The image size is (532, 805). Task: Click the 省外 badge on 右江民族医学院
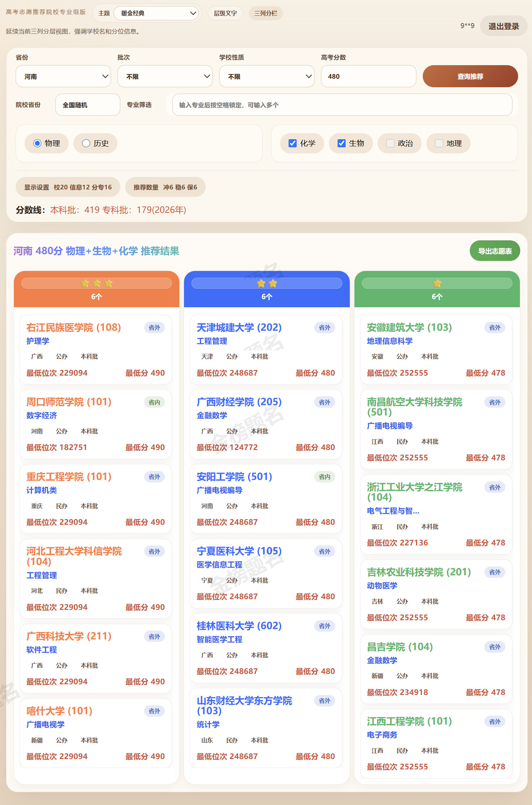[154, 328]
